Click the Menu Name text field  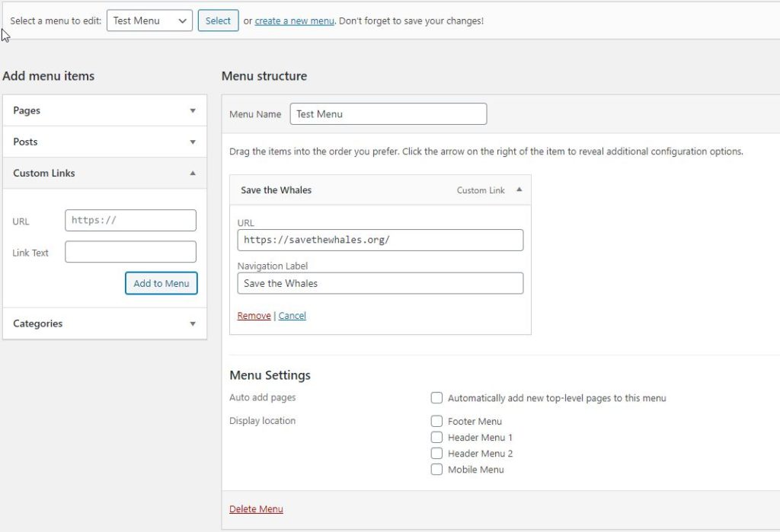point(388,113)
